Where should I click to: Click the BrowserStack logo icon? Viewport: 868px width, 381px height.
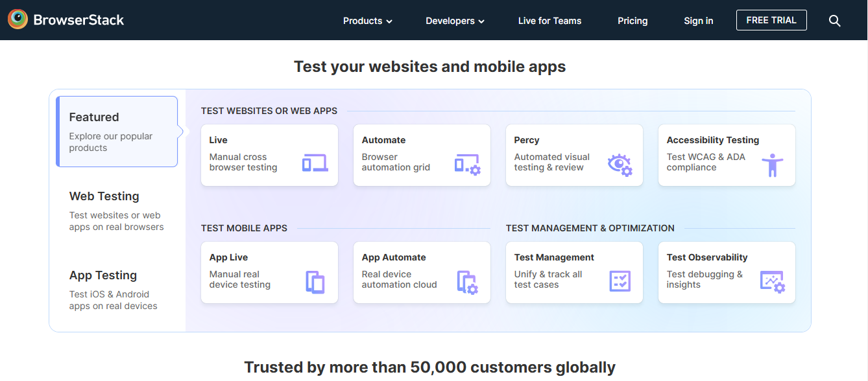pos(18,19)
